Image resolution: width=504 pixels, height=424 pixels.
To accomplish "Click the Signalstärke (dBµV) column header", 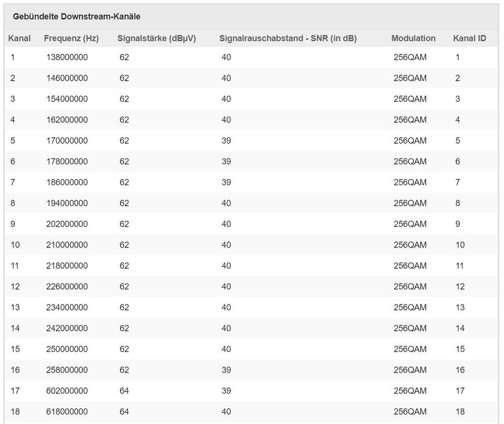I will tap(156, 38).
